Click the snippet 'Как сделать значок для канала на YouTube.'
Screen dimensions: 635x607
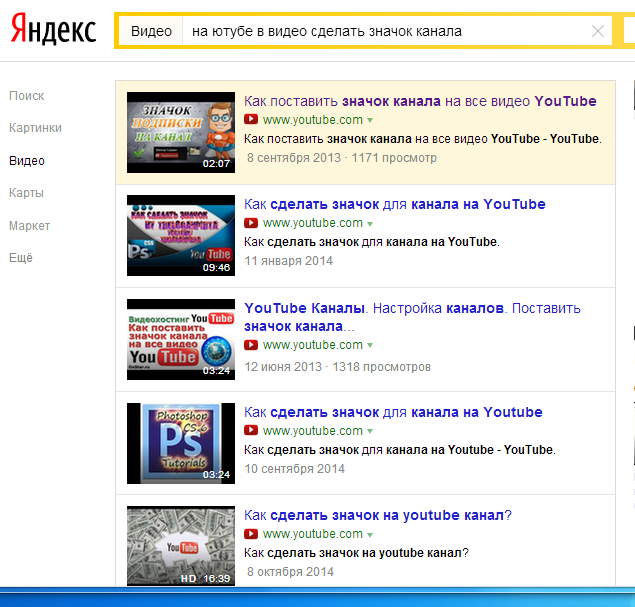(372, 242)
